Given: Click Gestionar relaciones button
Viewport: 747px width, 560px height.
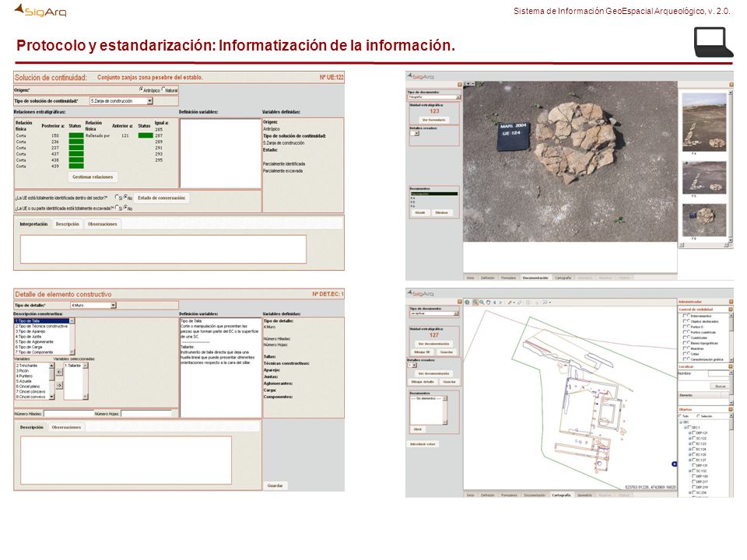Looking at the screenshot, I should click(93, 177).
